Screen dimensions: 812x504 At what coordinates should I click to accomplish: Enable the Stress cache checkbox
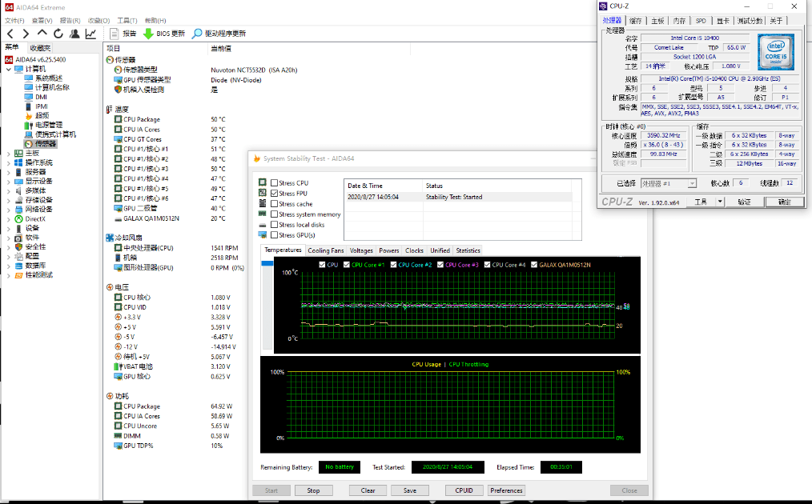pos(275,203)
